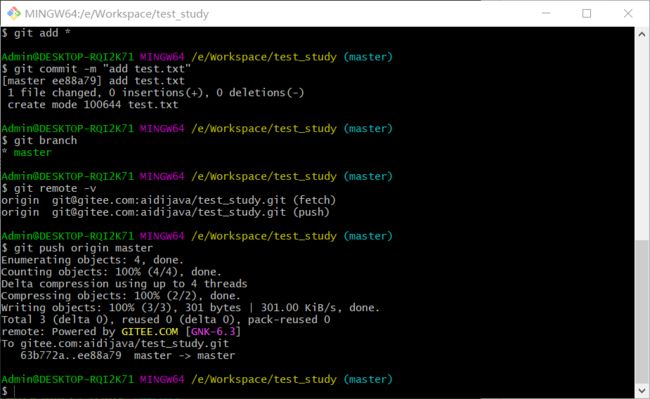
Task: Click the git commit -m "add test.txt" command
Action: [x=96, y=69]
